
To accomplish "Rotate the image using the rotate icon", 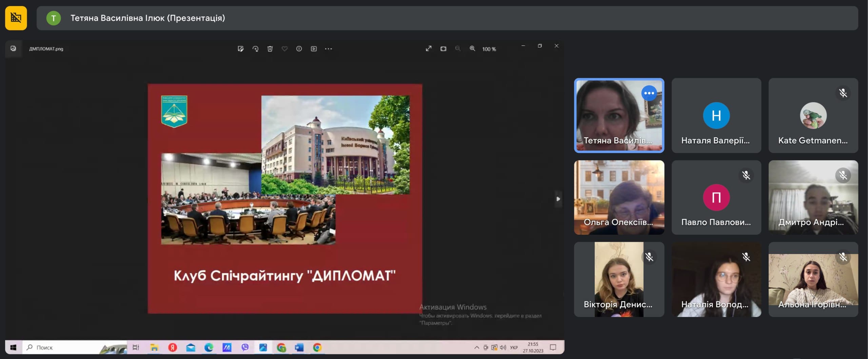I will click(255, 49).
